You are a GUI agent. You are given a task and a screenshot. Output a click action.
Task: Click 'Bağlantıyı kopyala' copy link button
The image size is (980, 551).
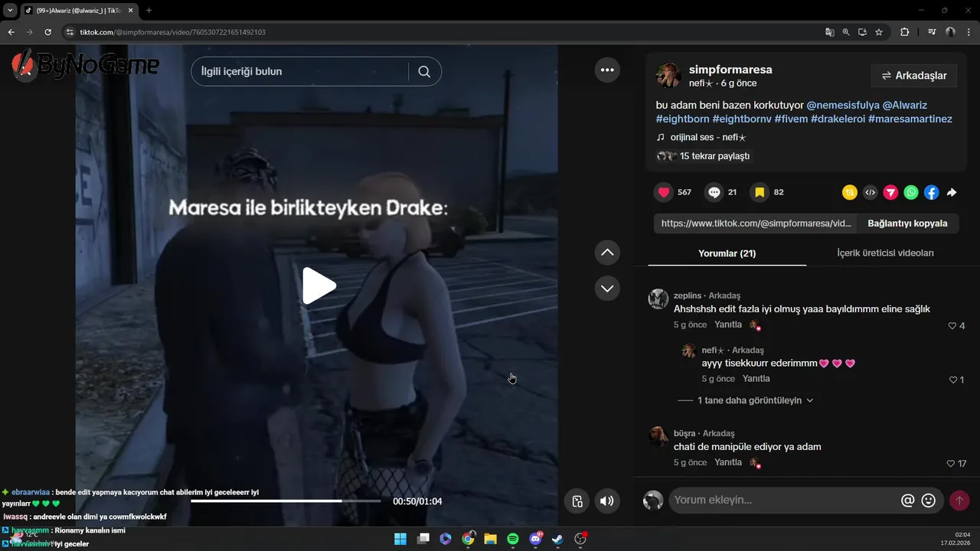coord(907,223)
